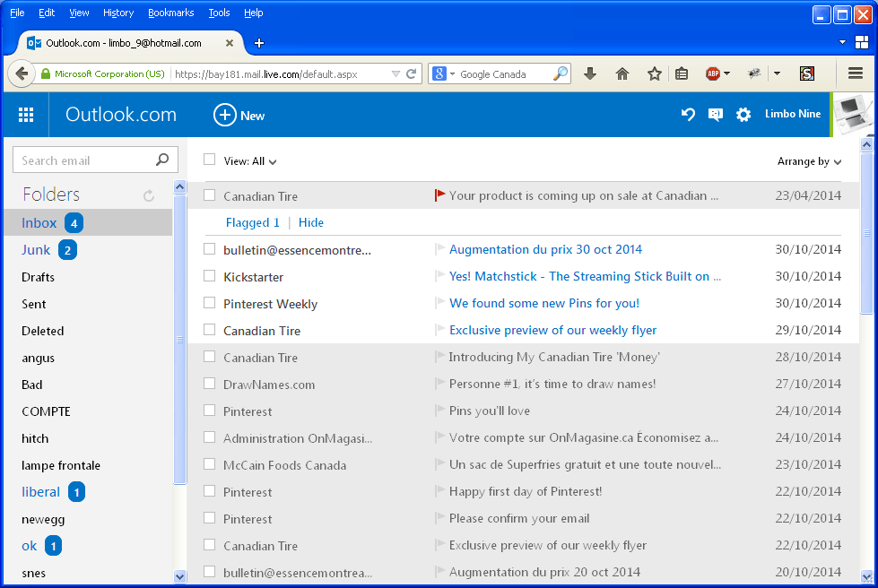Hide flagged messages via the Hide link
Viewport: 878px width, 588px height.
point(310,222)
